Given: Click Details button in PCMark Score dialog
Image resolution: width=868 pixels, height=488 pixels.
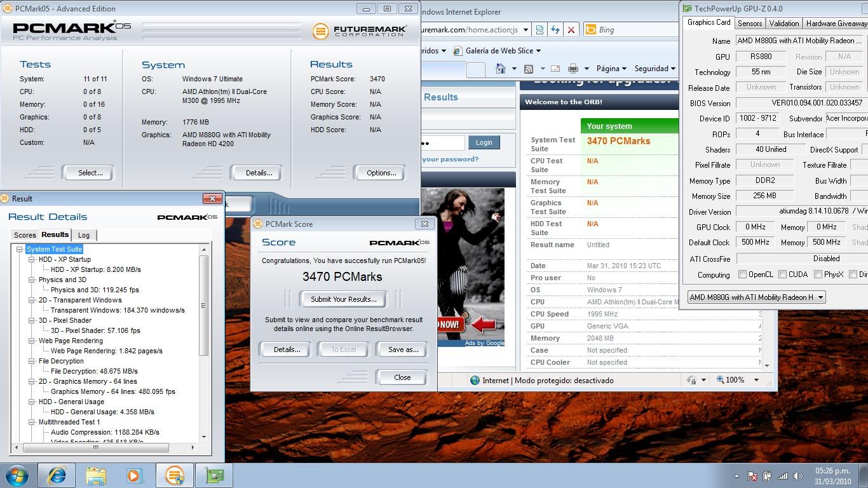Looking at the screenshot, I should click(x=287, y=349).
